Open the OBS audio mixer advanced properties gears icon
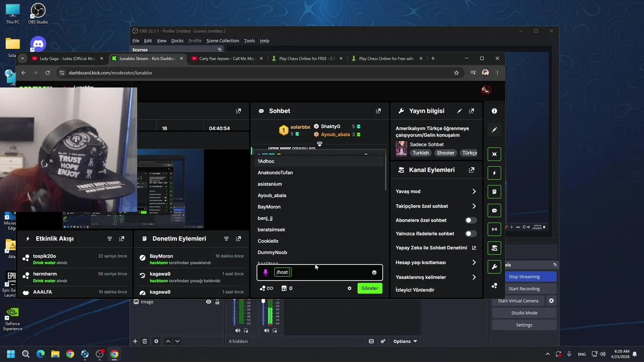This screenshot has width=644, height=362. (x=383, y=341)
